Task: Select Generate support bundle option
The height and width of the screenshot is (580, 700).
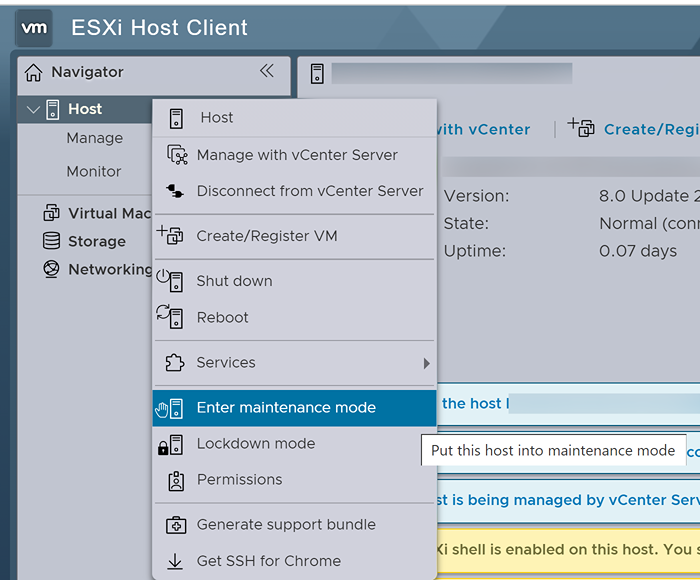Action: coord(286,524)
